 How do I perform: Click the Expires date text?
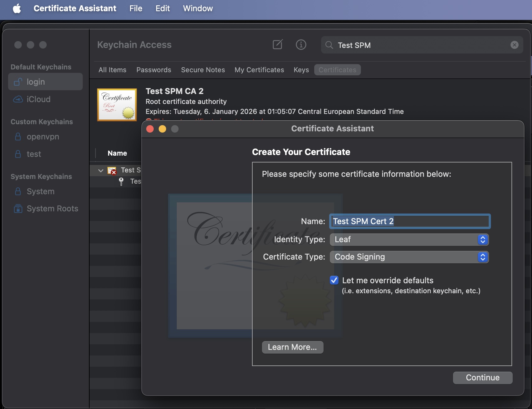[275, 111]
